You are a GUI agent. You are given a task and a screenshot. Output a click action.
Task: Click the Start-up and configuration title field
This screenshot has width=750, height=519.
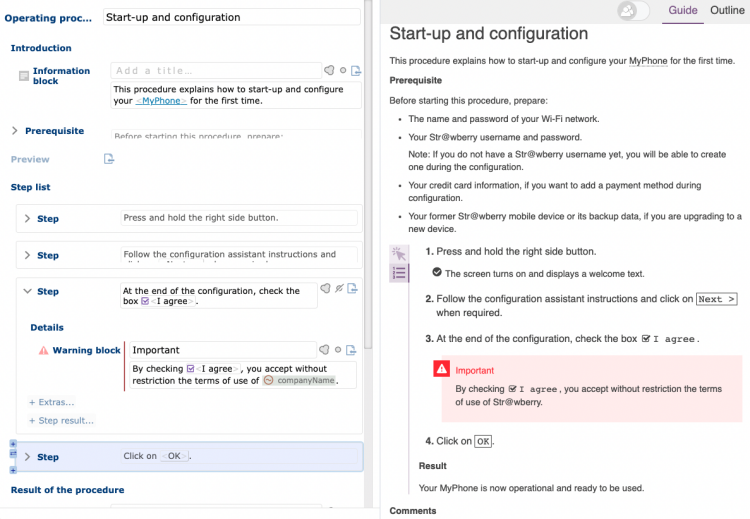tap(232, 17)
